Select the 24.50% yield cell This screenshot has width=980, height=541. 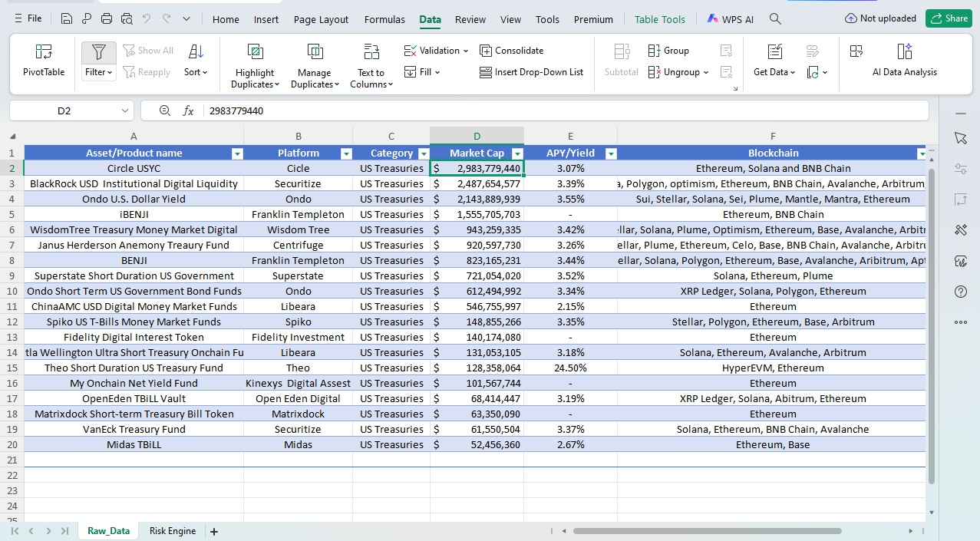coord(570,368)
